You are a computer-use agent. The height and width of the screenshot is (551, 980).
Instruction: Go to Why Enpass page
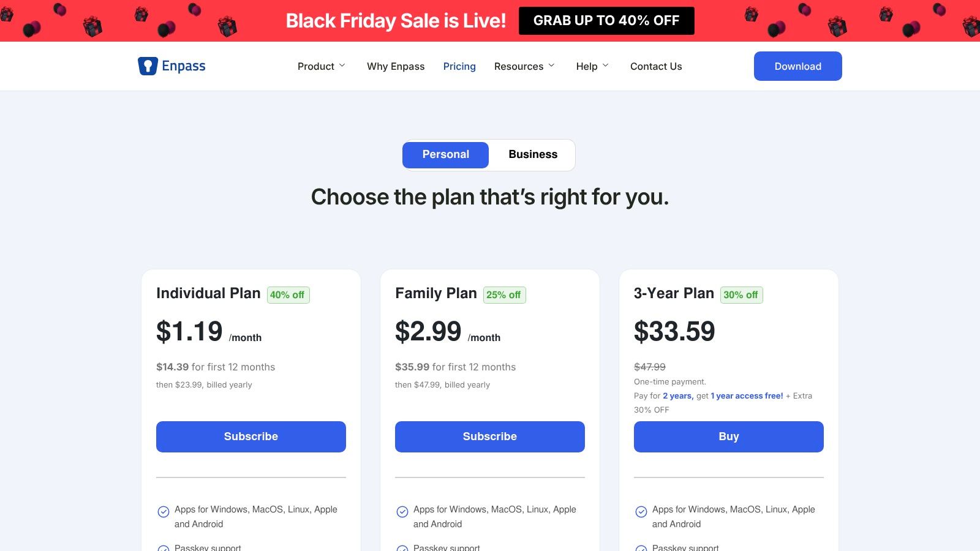[396, 66]
